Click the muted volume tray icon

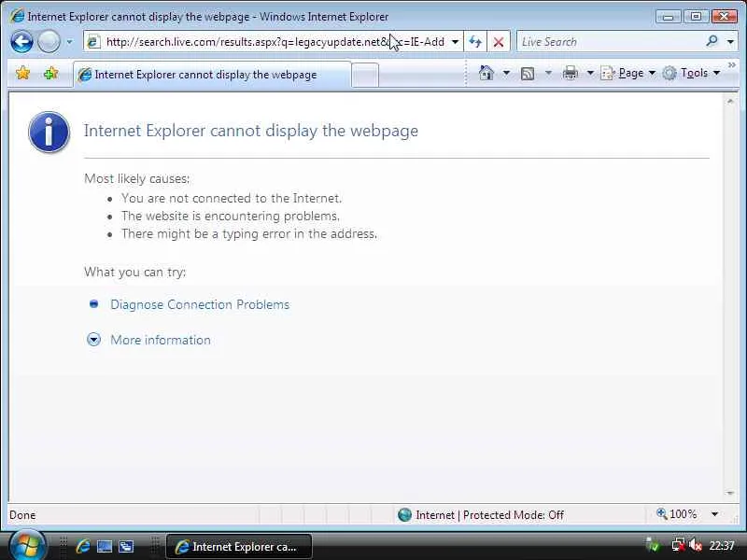point(696,545)
